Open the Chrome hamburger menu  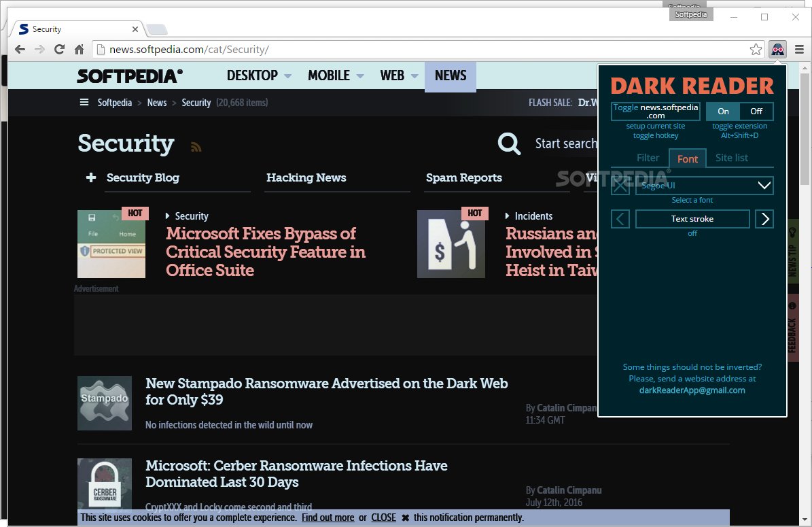pyautogui.click(x=799, y=49)
